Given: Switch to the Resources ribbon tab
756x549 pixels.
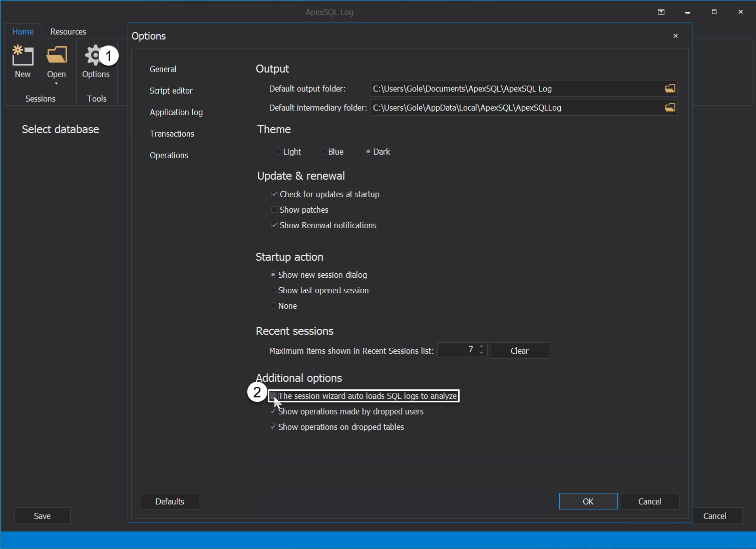Looking at the screenshot, I should [x=68, y=32].
